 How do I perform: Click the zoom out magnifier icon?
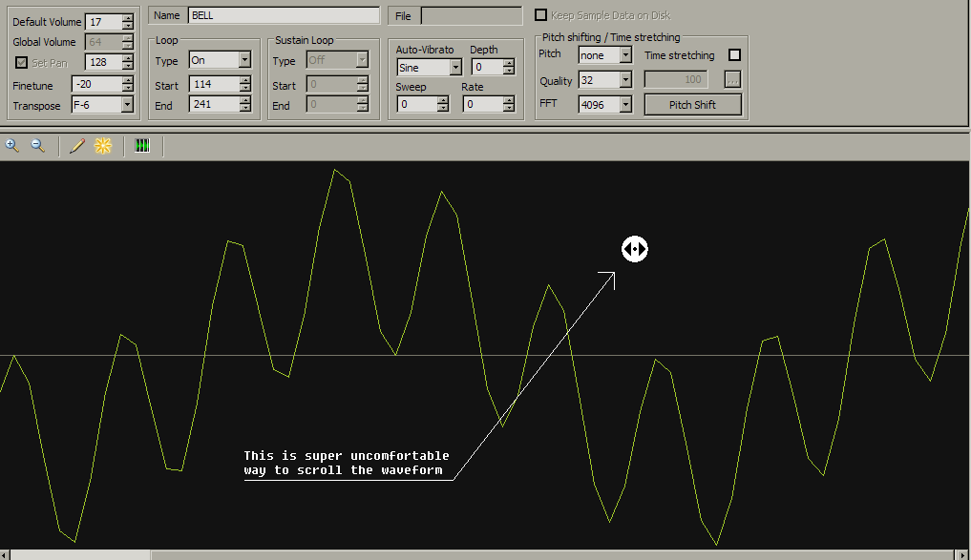38,146
